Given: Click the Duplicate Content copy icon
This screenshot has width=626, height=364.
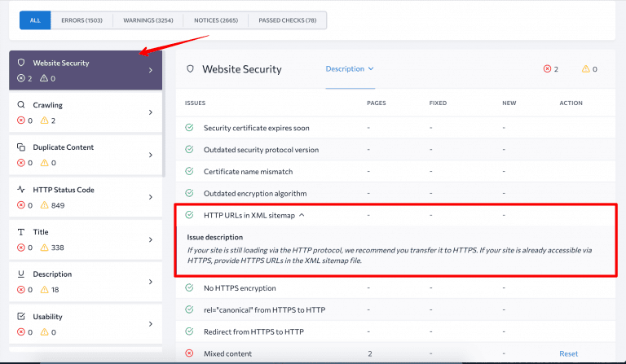Looking at the screenshot, I should (21, 147).
